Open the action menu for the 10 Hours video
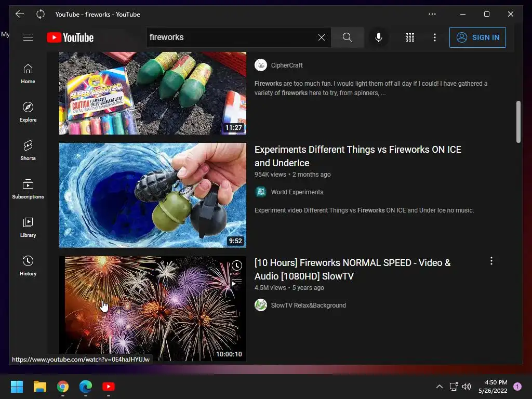The width and height of the screenshot is (532, 399). click(491, 261)
